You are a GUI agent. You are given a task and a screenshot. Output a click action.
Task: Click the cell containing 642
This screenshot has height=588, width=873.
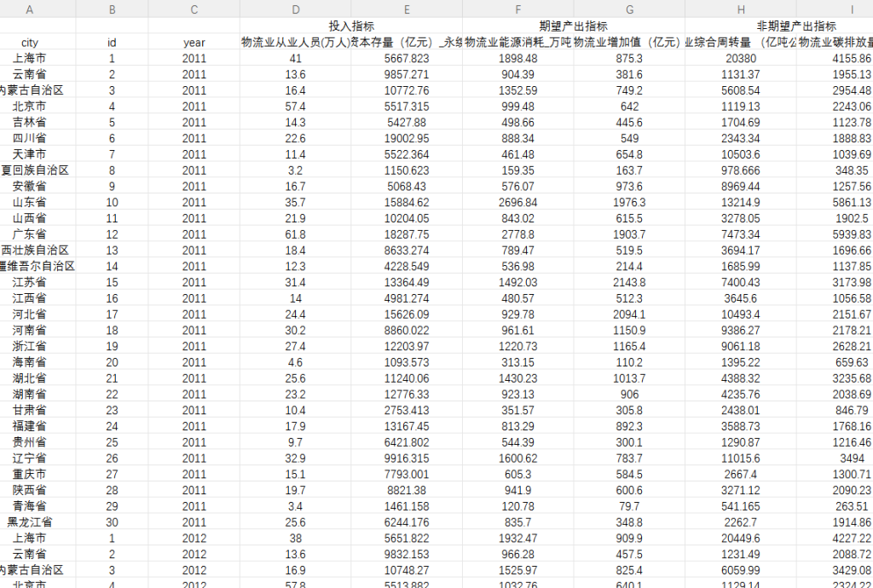[630, 107]
